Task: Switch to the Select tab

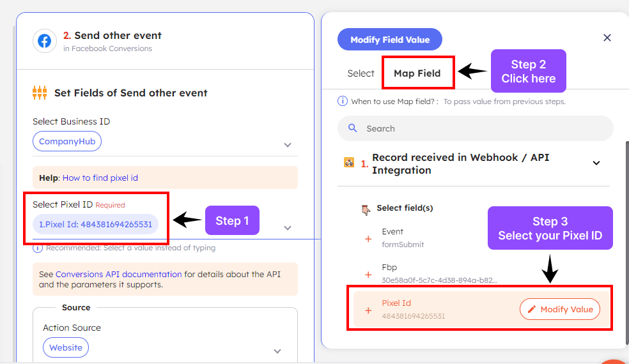Action: click(361, 73)
